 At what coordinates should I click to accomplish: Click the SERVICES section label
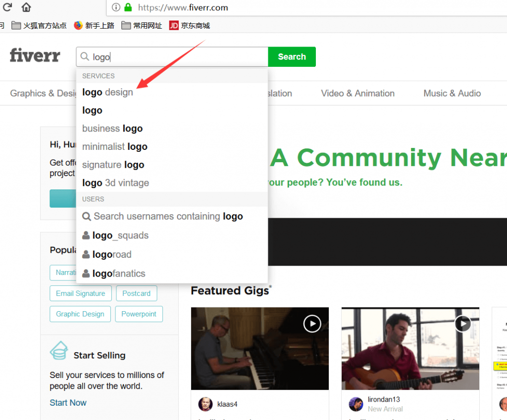pyautogui.click(x=99, y=76)
